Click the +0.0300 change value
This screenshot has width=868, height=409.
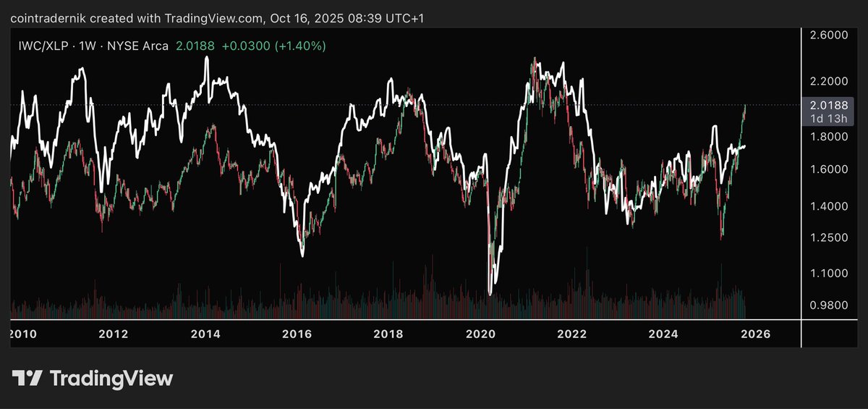coord(244,46)
